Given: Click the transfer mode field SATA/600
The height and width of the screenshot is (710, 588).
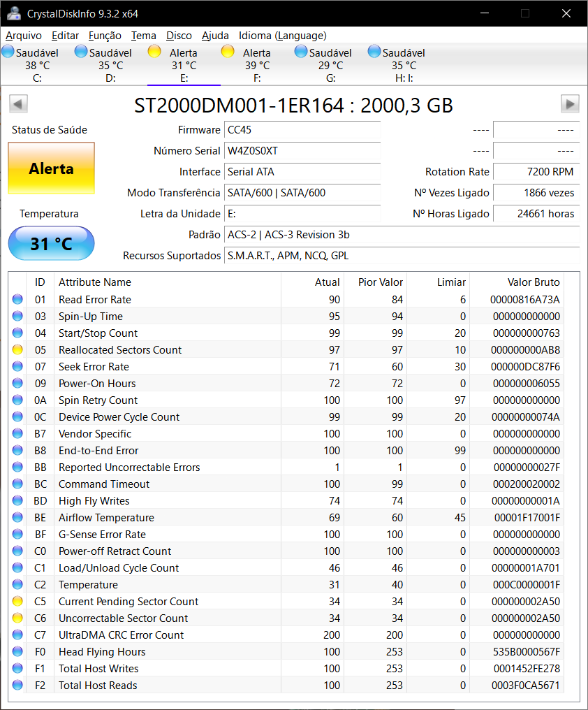Looking at the screenshot, I should (302, 192).
